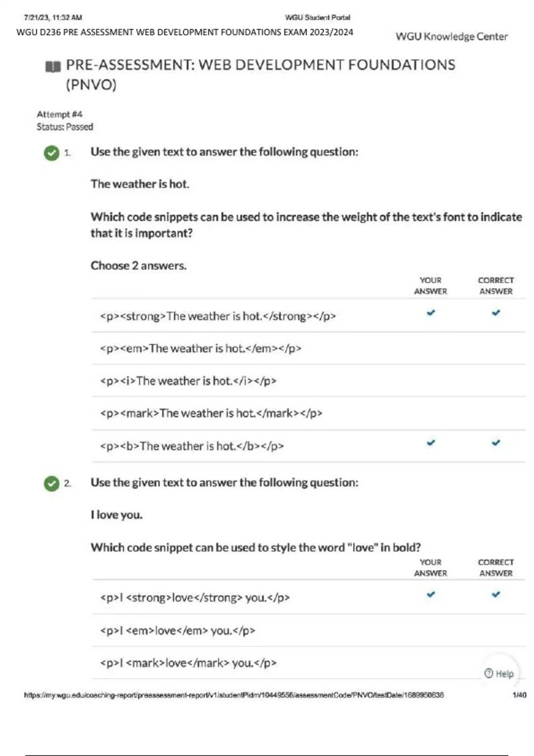Click the book icon beside Pre-Assessment title
Viewport: 534px width, 756px height.
[53, 67]
